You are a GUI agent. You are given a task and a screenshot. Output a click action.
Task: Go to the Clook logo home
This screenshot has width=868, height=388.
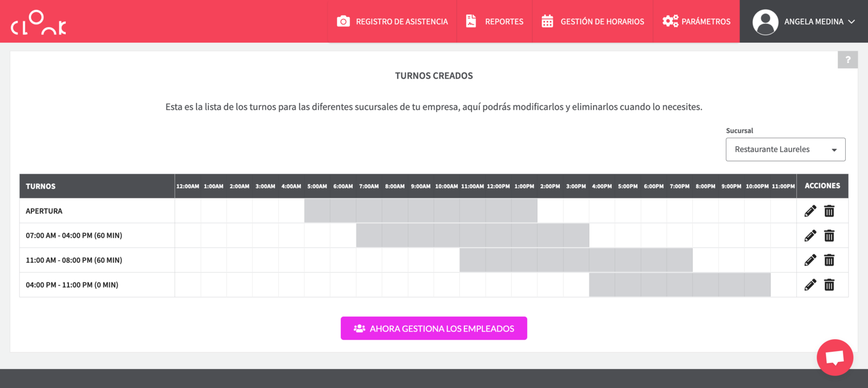(x=39, y=23)
